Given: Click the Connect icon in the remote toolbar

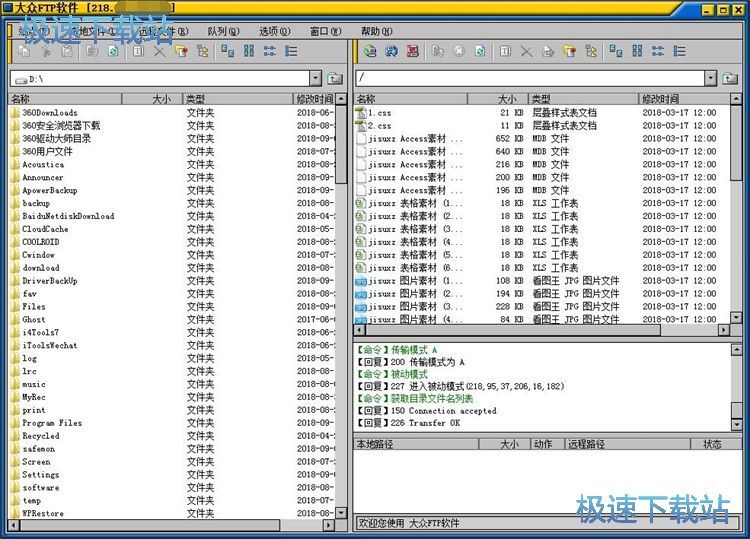Looking at the screenshot, I should tap(370, 51).
